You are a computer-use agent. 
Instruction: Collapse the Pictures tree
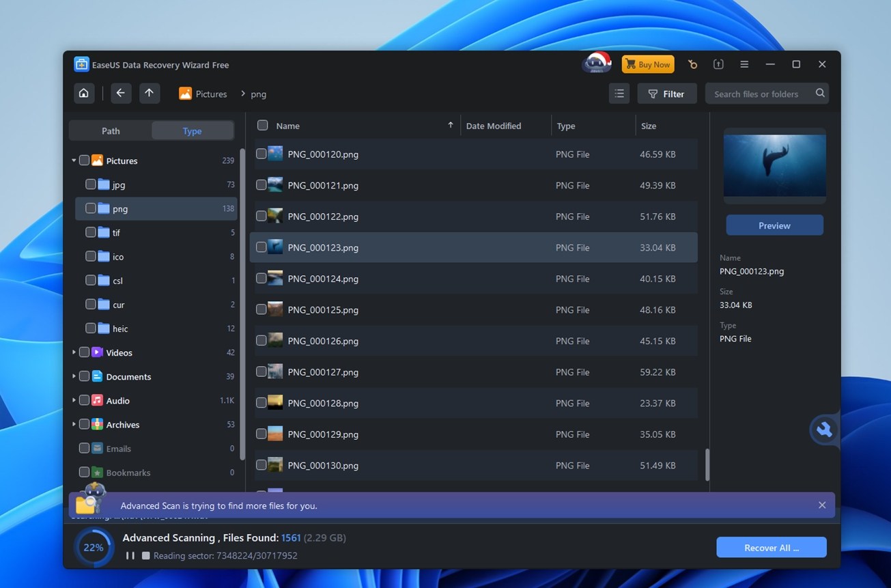pyautogui.click(x=73, y=160)
